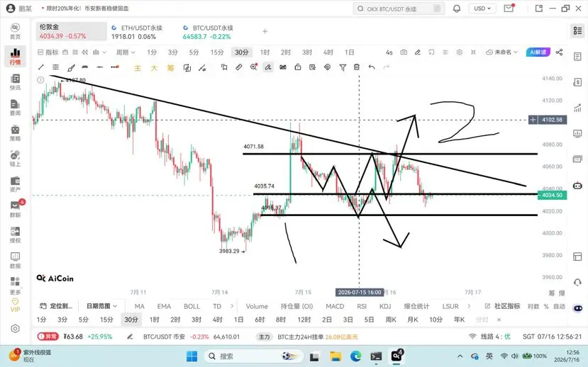Viewport: 588px width, 367px height.
Task: Open the customer support headset icon
Action: (577, 282)
